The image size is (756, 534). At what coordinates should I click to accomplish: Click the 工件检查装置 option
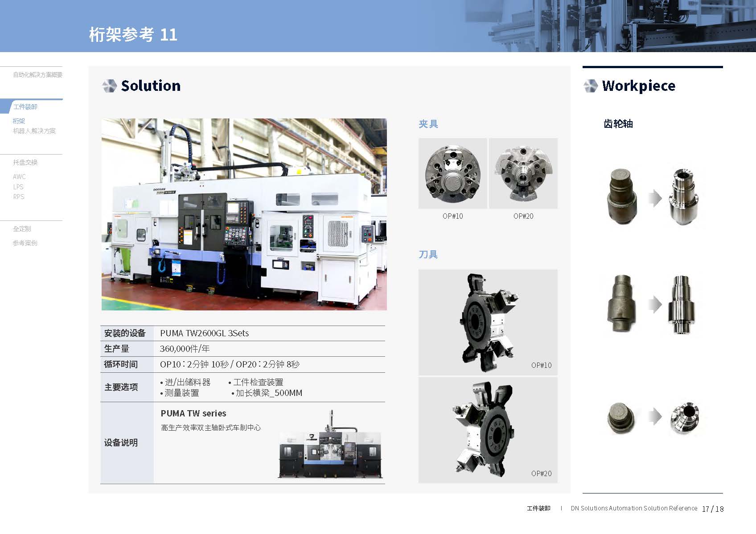[x=256, y=382]
